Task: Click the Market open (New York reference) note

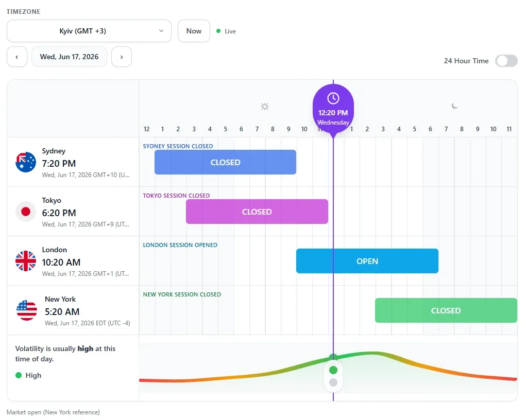Action: [53, 412]
